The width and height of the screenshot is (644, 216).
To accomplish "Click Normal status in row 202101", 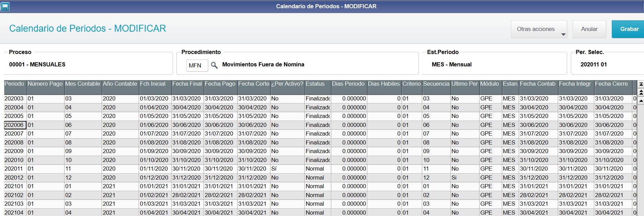I will [x=318, y=186].
